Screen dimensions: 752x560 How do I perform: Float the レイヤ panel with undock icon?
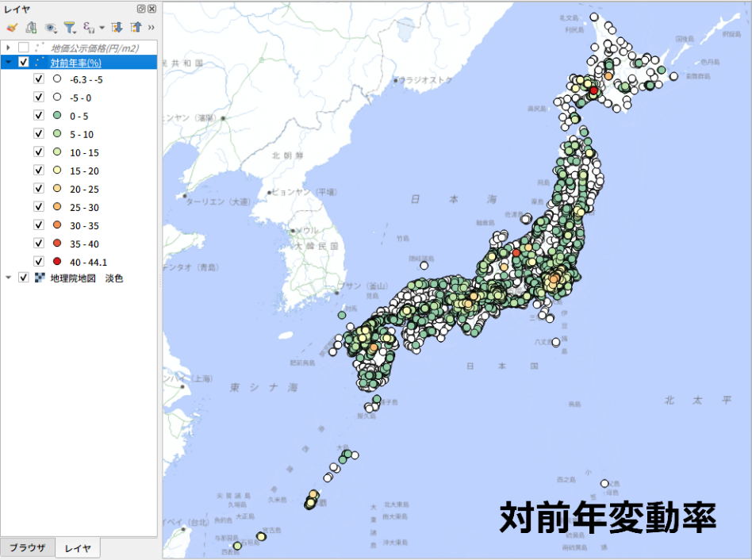tap(141, 8)
